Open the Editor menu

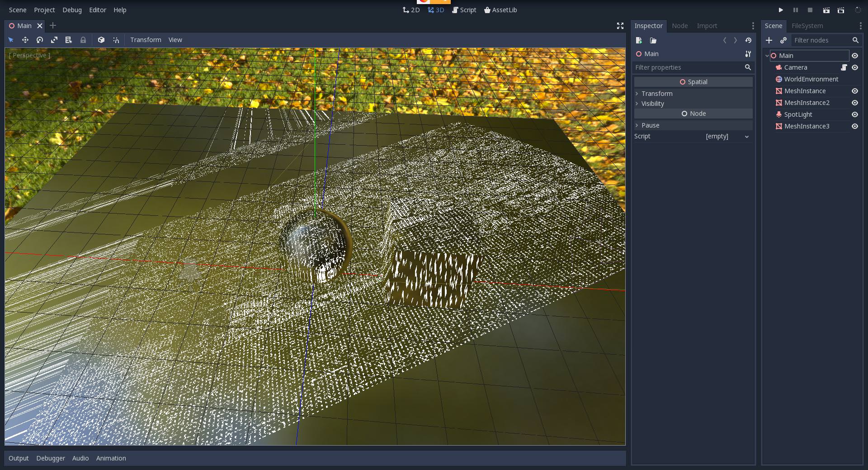(x=98, y=10)
